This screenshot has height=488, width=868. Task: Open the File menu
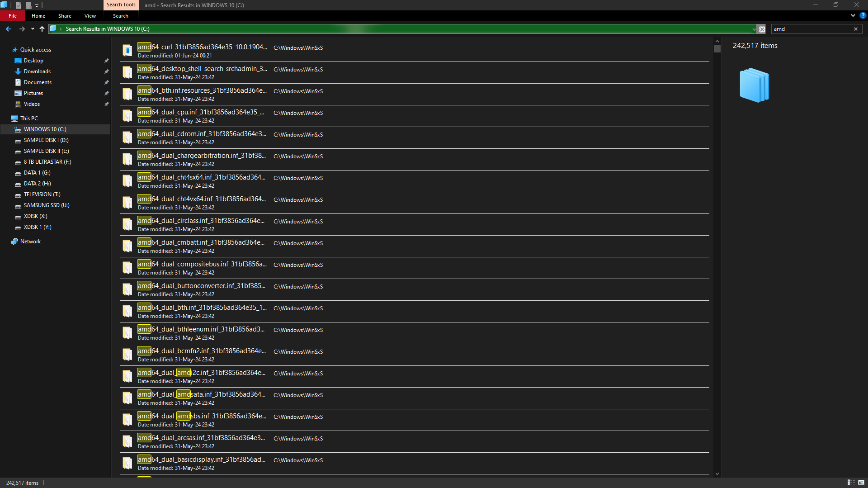tap(13, 16)
